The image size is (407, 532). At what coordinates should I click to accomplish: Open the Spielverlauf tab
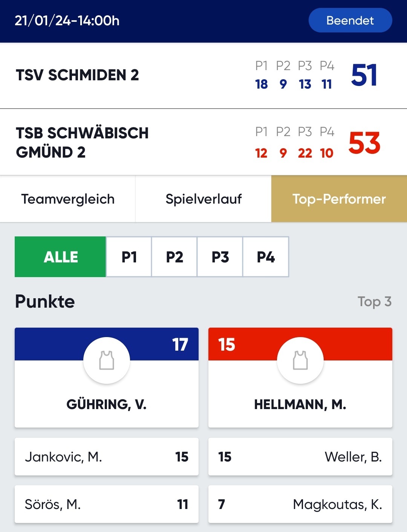pos(203,199)
